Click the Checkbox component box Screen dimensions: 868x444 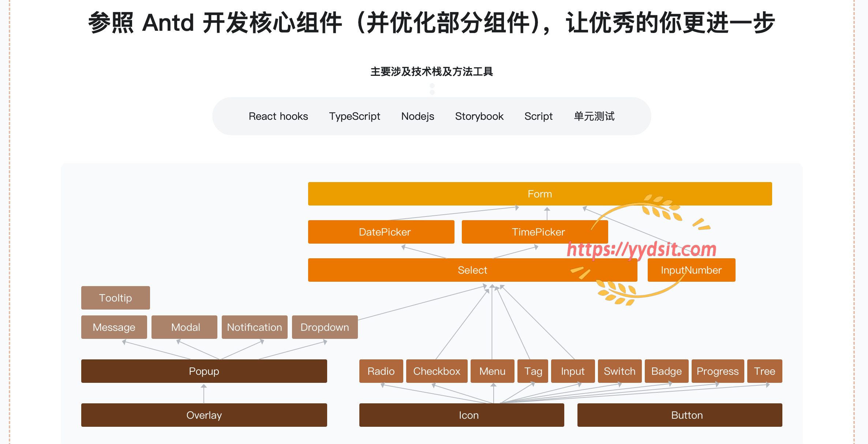[x=437, y=371]
